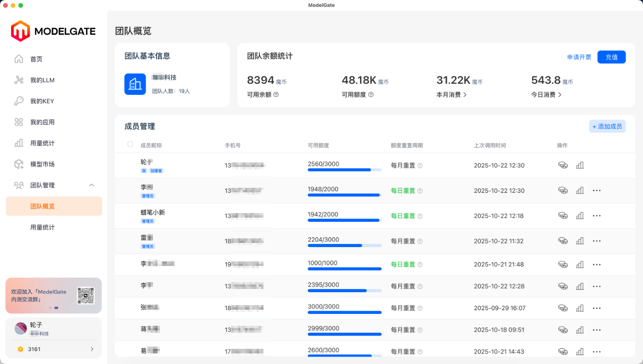Open 我的LLM via its node icon
The height and width of the screenshot is (364, 643).
point(18,80)
